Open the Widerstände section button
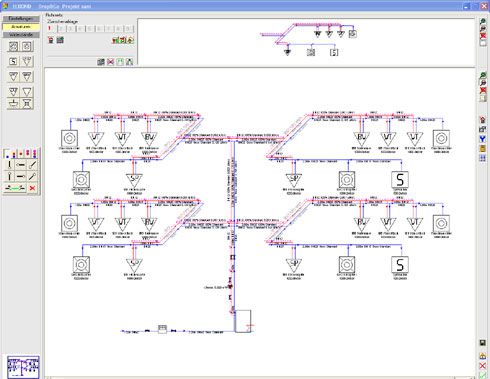 (x=21, y=35)
